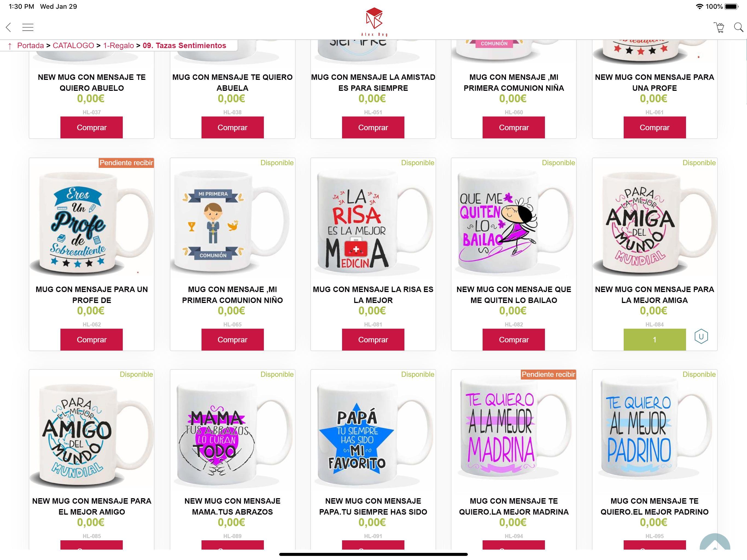Buy the La Risa es la mejor mug
The height and width of the screenshot is (560, 747).
pyautogui.click(x=373, y=339)
